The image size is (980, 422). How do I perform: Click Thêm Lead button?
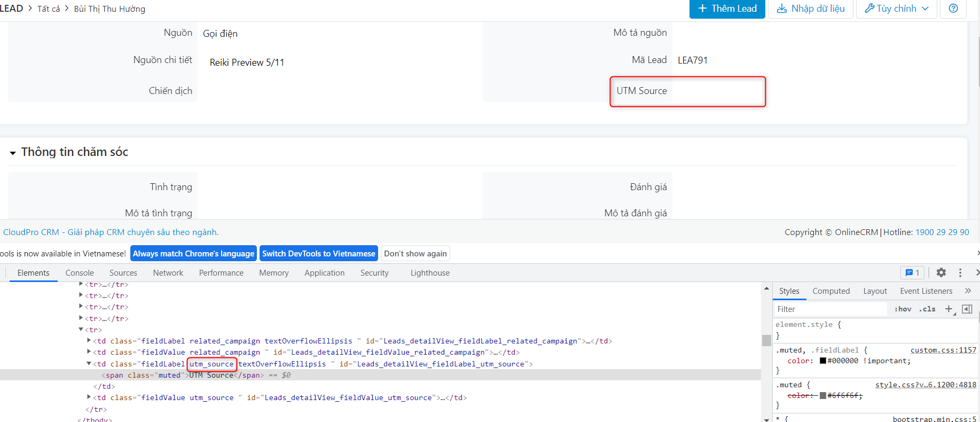point(727,9)
